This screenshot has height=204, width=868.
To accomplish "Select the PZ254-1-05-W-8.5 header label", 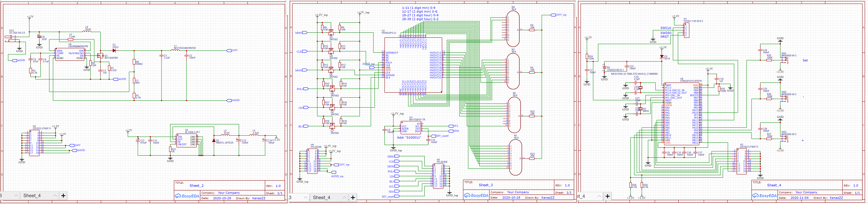I will pyautogui.click(x=693, y=21).
